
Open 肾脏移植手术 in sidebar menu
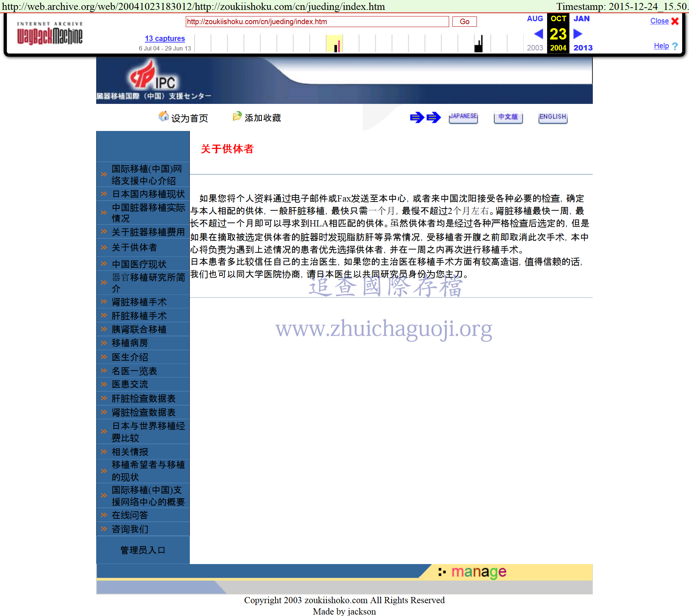point(139,302)
